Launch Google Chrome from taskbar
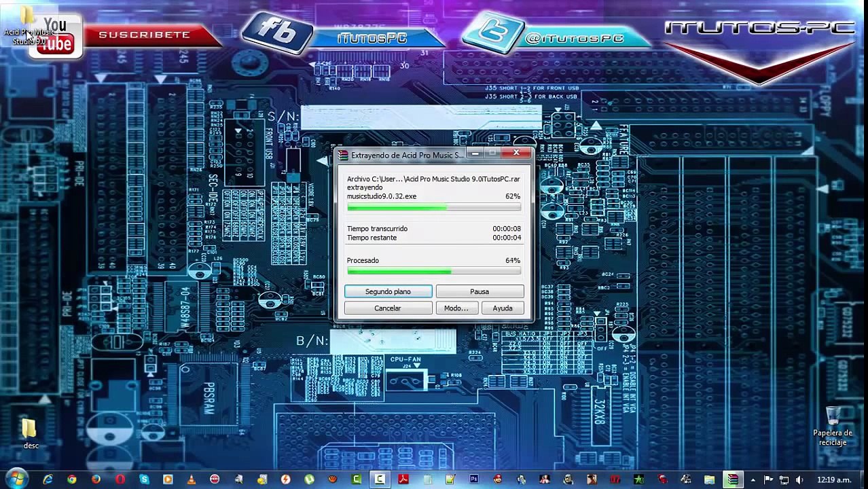 coord(71,479)
